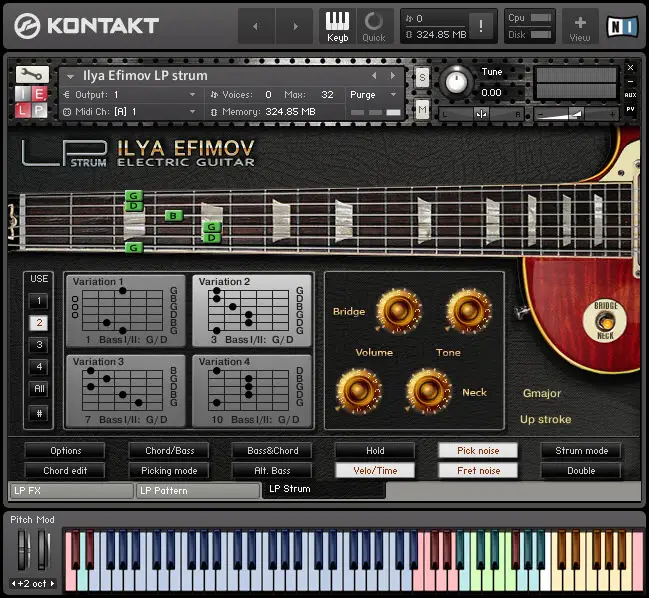
Task: Click the Chord edit button
Action: coord(65,471)
